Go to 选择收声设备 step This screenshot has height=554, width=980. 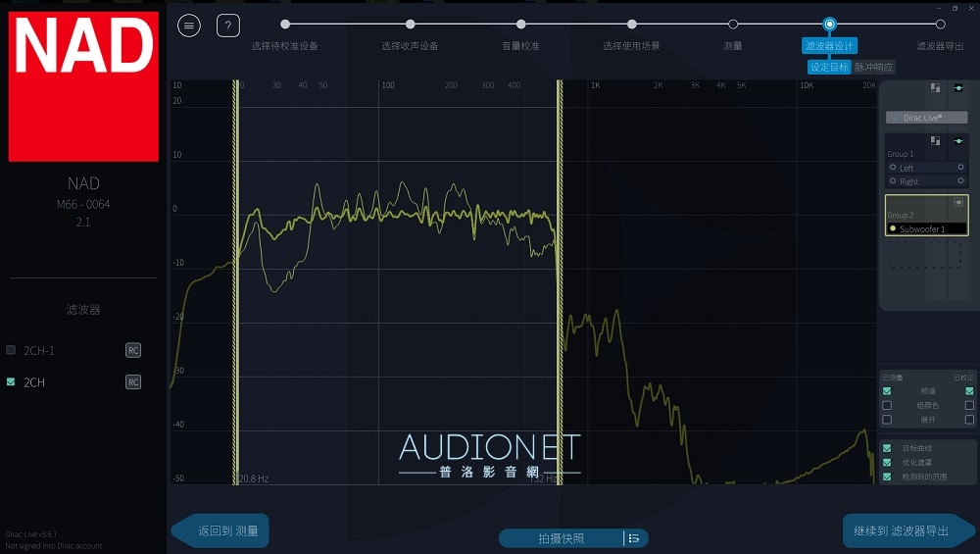[410, 25]
